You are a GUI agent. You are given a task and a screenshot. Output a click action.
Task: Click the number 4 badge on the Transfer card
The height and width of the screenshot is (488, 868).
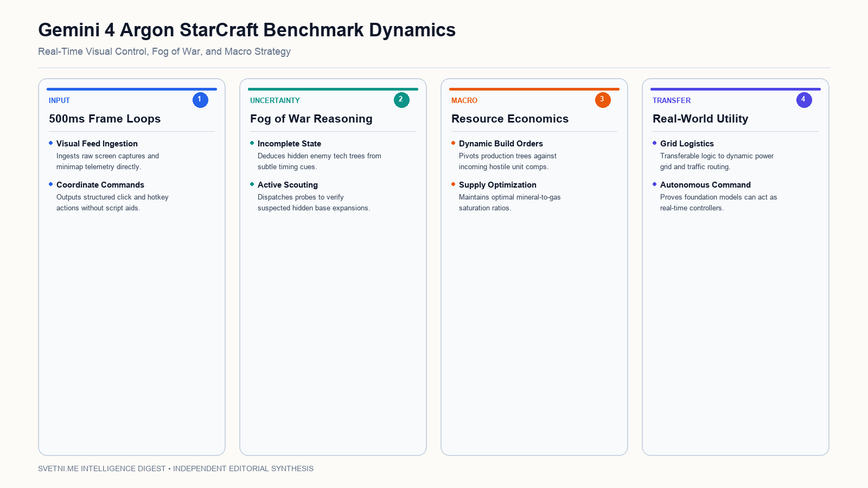pos(804,100)
